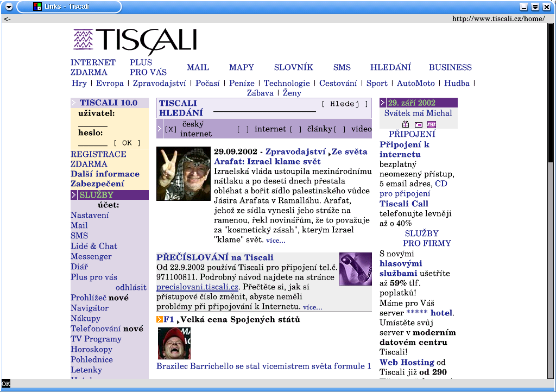Open the precislovani.tiscali.cz link

tap(198, 287)
